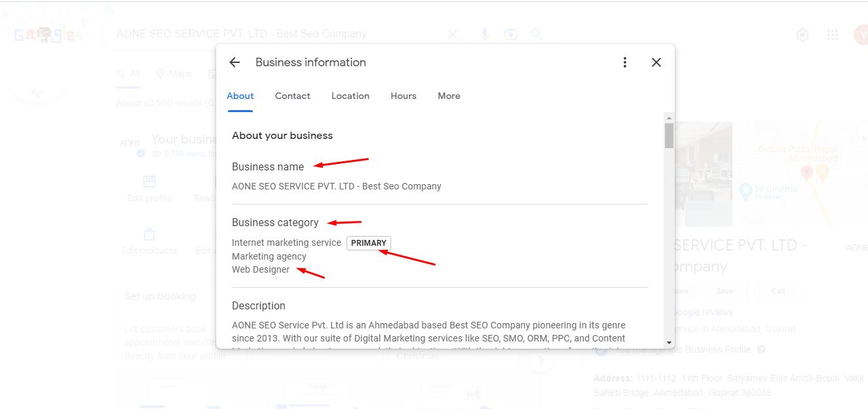Click the dialog scrollbar thumb
The width and height of the screenshot is (868, 409).
[669, 136]
